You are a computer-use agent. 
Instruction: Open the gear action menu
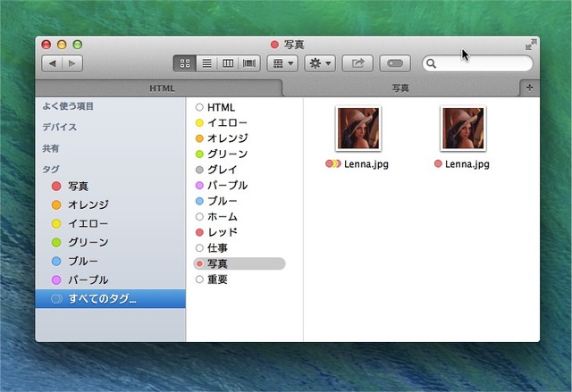(320, 63)
